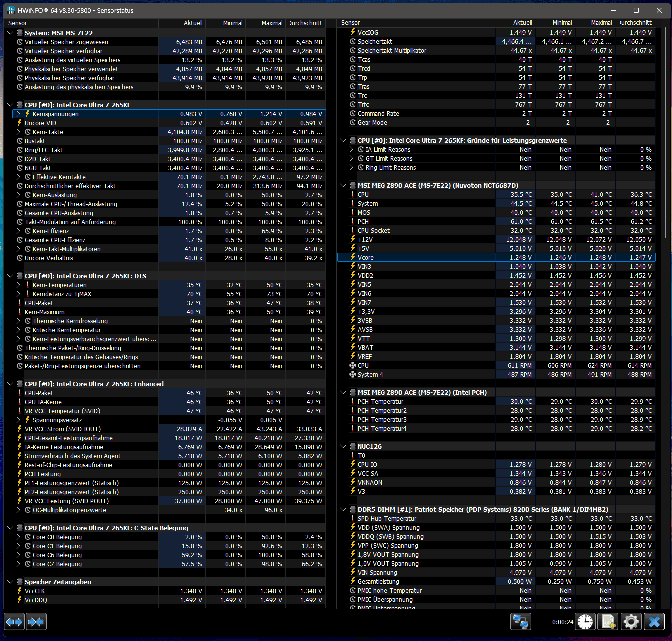
Task: Click the clock icon beside Gear Mode
Action: [x=353, y=123]
